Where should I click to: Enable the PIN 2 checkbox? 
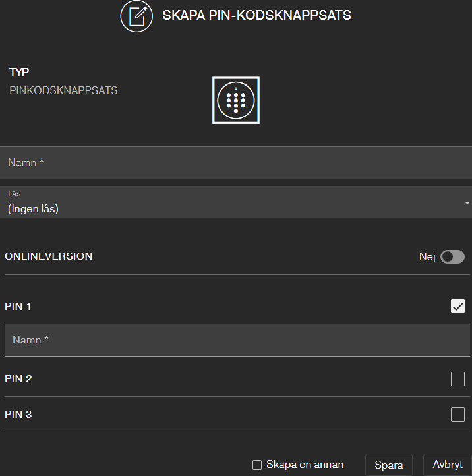coord(457,379)
